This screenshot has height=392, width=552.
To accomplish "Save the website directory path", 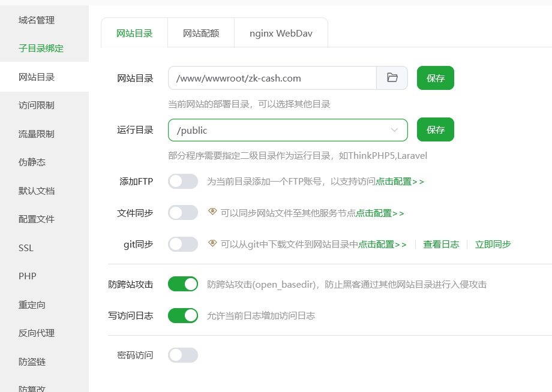I will 435,77.
